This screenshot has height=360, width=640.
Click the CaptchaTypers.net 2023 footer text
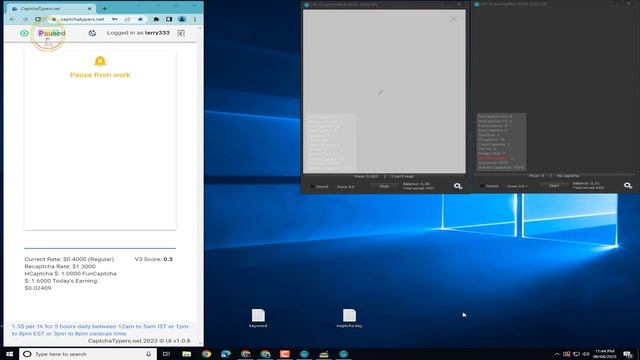pyautogui.click(x=139, y=341)
